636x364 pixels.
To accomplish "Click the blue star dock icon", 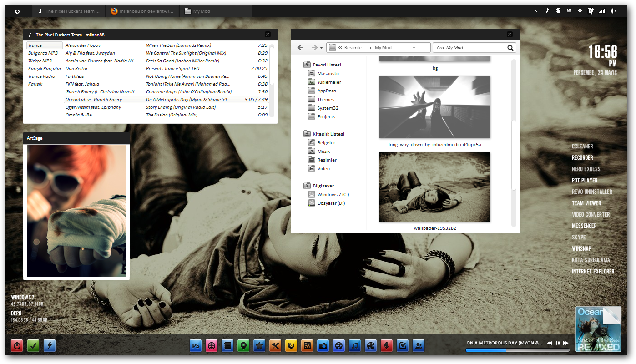I will (x=259, y=346).
